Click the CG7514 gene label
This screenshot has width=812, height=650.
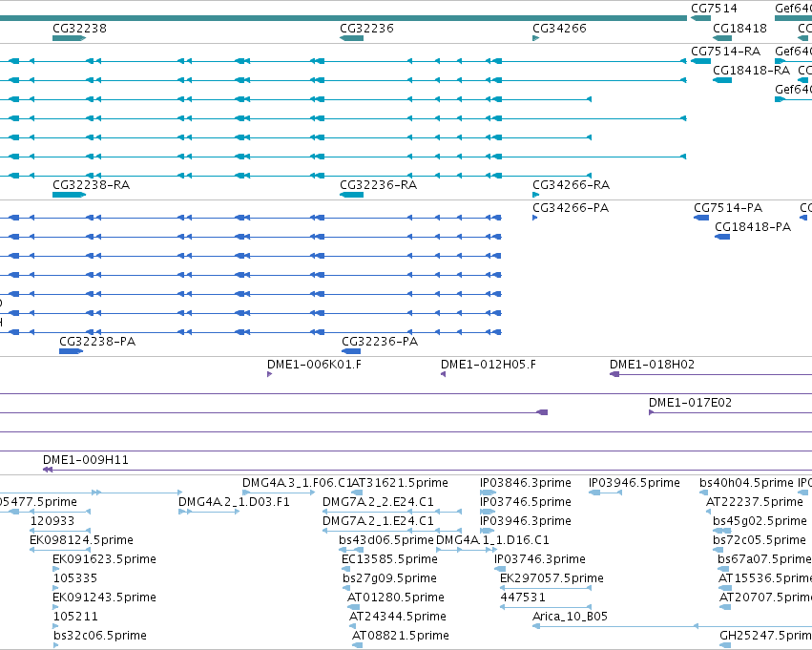pos(714,9)
